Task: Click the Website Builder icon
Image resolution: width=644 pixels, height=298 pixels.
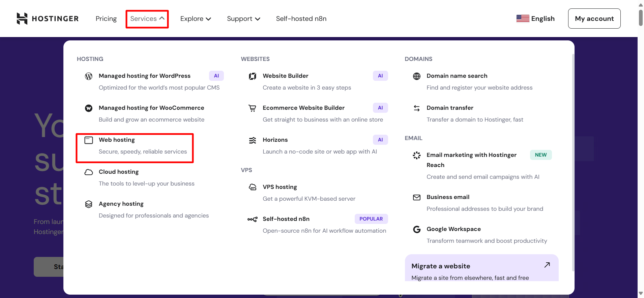Action: pyautogui.click(x=253, y=76)
